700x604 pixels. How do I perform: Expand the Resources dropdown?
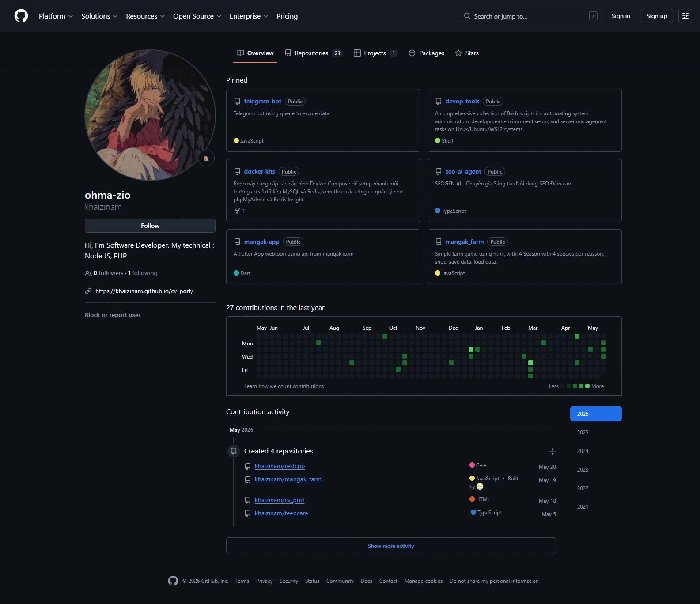coord(145,16)
